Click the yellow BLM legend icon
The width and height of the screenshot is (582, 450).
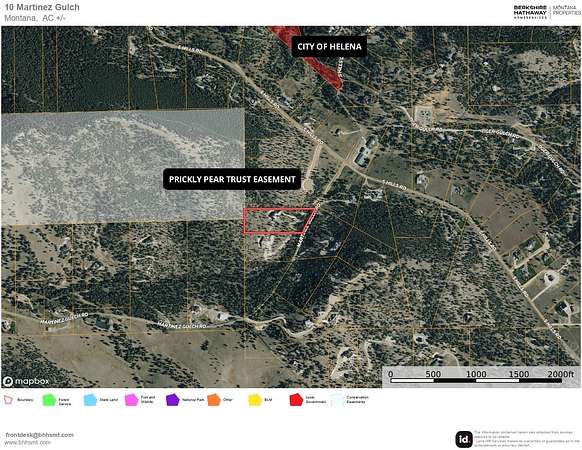pos(255,400)
